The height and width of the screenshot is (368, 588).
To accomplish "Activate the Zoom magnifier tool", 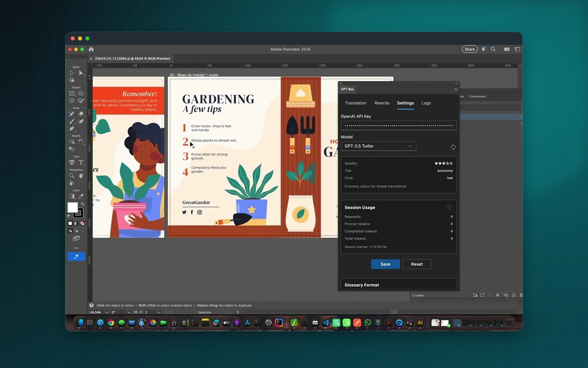I will (x=72, y=176).
